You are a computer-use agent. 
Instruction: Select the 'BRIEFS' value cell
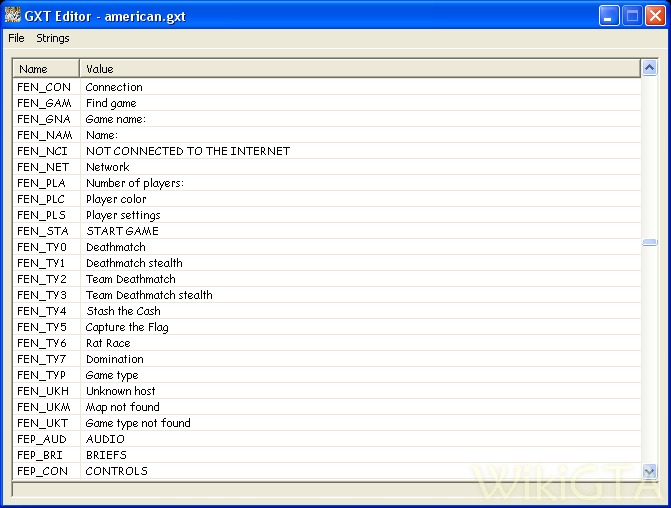coord(106,455)
